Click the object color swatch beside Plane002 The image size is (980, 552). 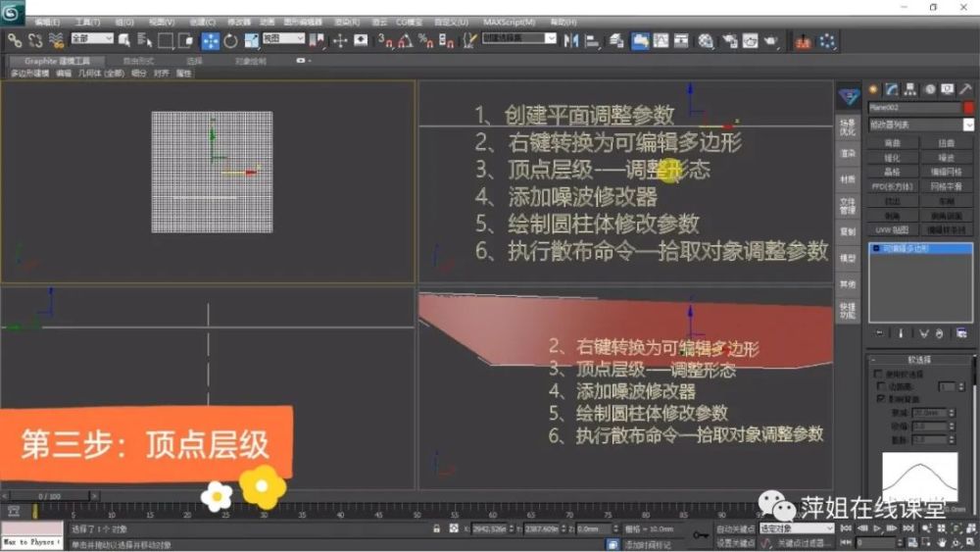point(969,108)
